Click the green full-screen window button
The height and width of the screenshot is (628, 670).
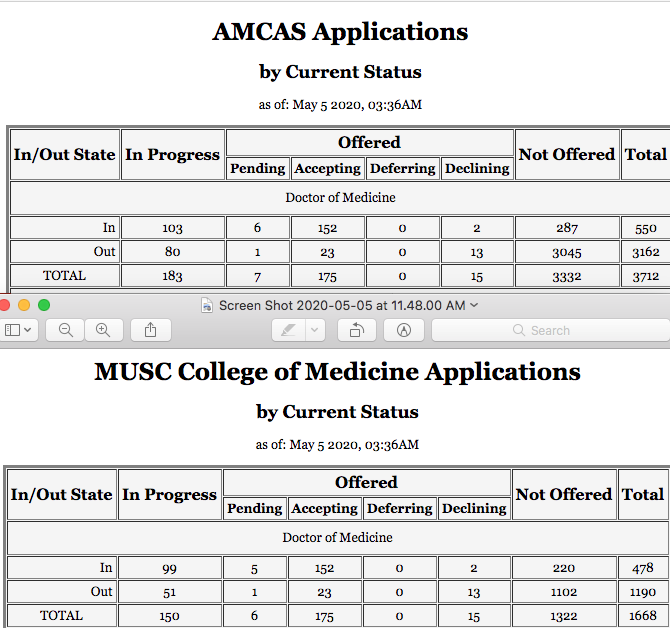pos(44,305)
